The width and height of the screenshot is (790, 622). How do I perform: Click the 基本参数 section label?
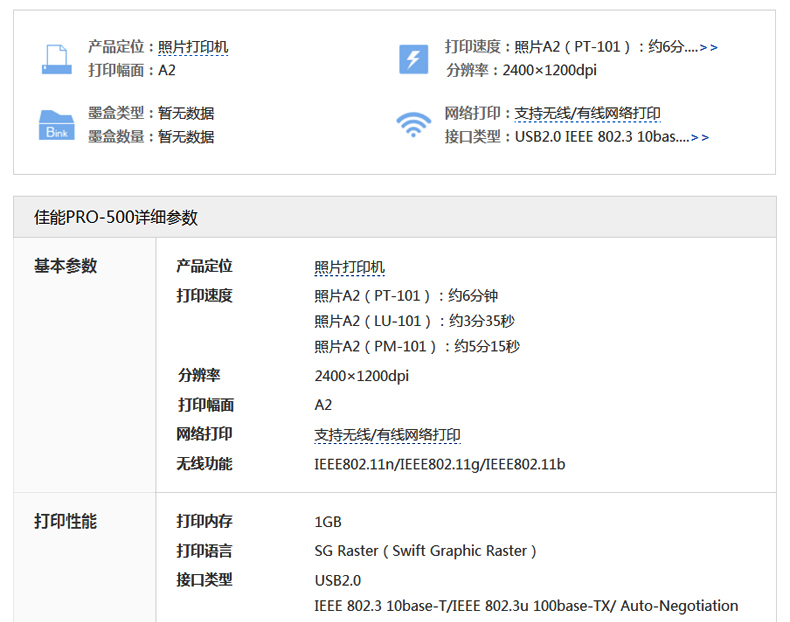tap(65, 265)
